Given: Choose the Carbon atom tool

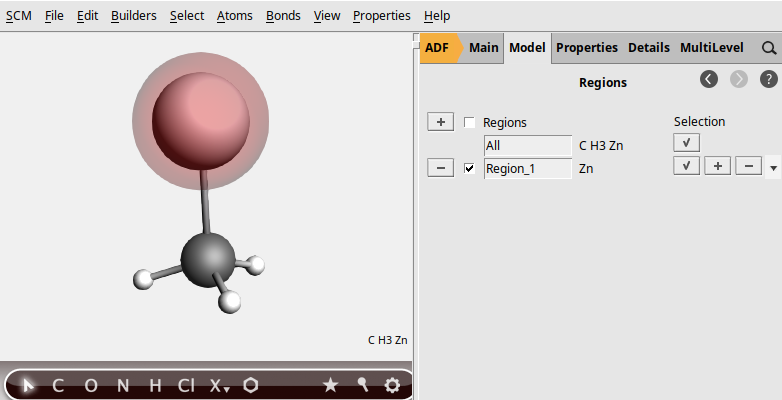Looking at the screenshot, I should [58, 385].
